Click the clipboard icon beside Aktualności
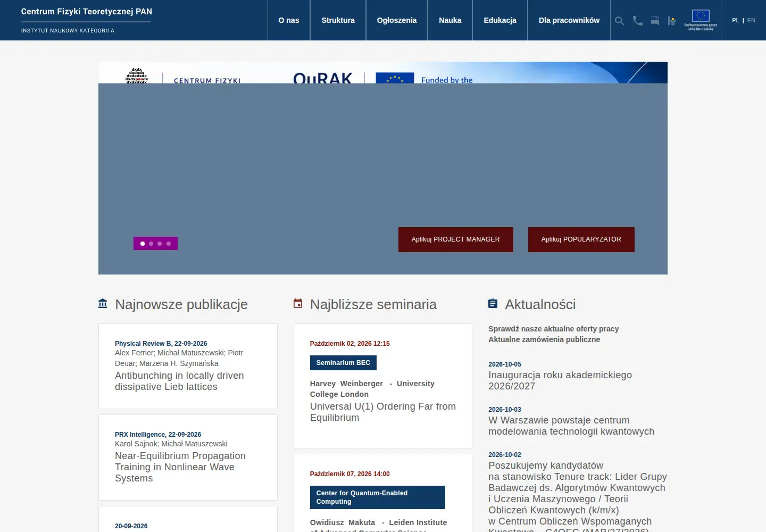Viewport: 766px width, 532px height. 493,303
